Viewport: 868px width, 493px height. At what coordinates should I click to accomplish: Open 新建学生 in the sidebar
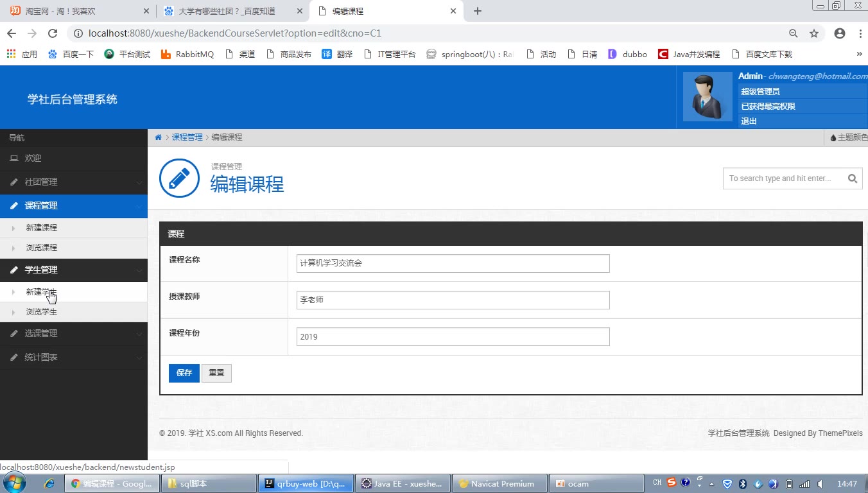pos(74,292)
